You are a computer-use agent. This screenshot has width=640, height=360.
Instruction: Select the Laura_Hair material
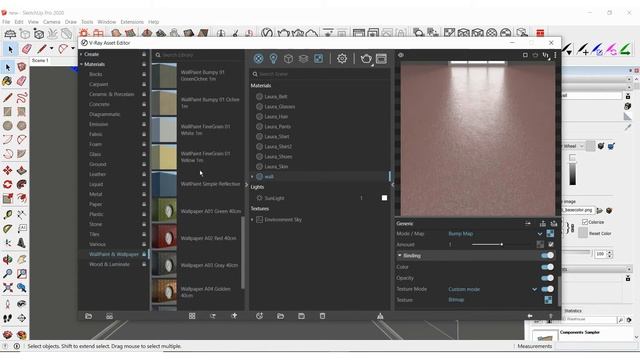tap(276, 117)
